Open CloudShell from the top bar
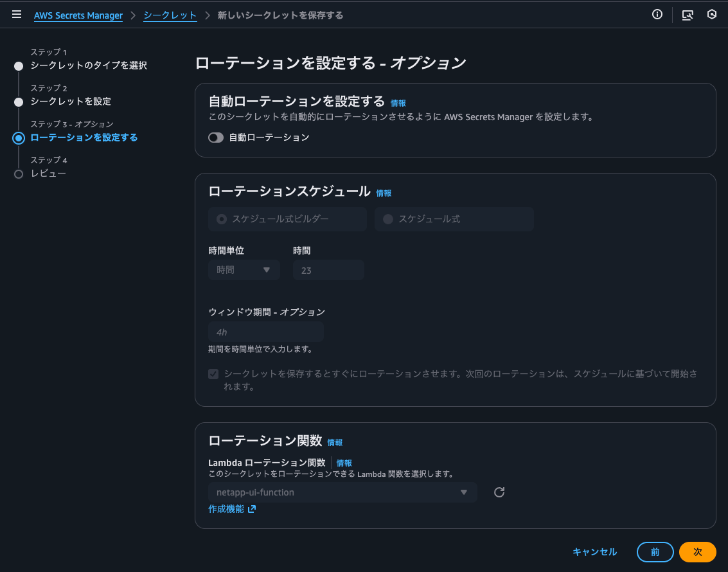Viewport: 728px width, 572px height. point(688,14)
